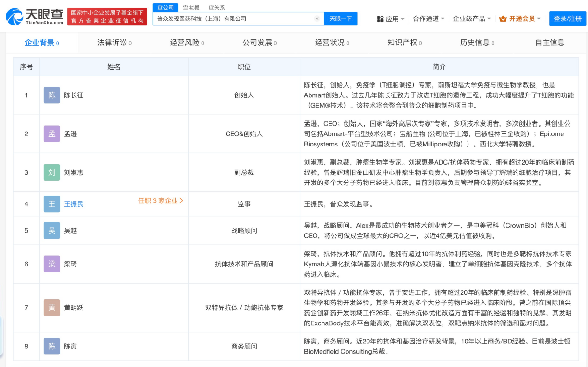Click 陈寅 avatar badge
The width and height of the screenshot is (588, 367).
tap(52, 346)
